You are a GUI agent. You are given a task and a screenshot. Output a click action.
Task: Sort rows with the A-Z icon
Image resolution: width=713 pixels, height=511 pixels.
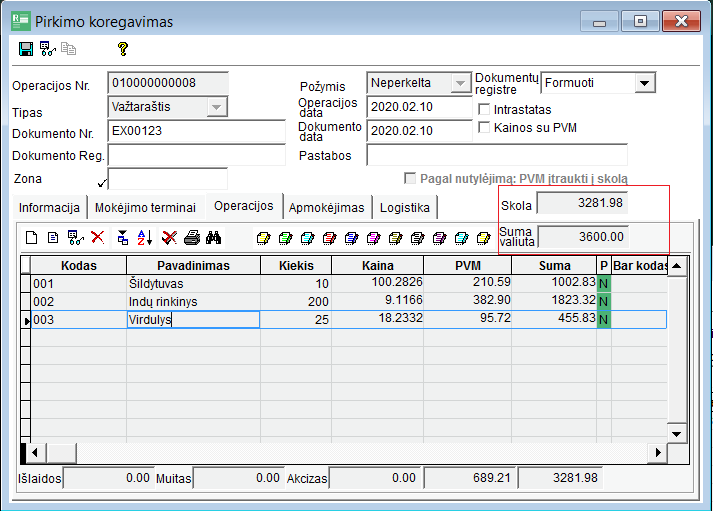tap(145, 237)
